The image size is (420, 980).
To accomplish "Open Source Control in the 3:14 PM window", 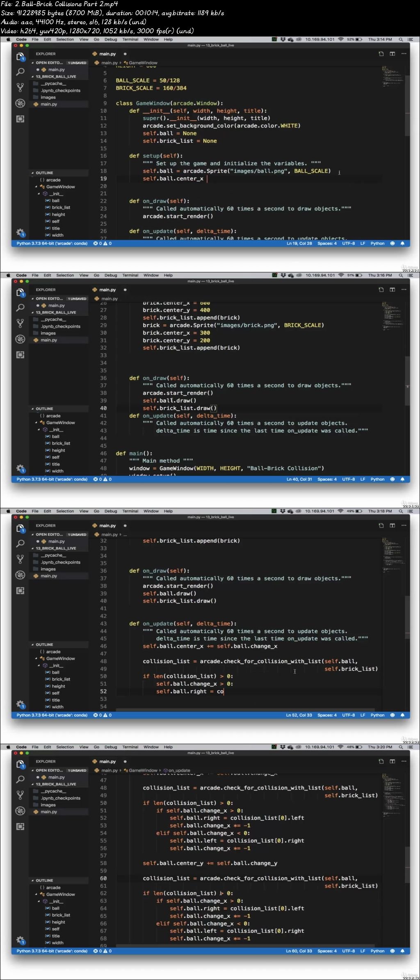I will click(x=20, y=87).
